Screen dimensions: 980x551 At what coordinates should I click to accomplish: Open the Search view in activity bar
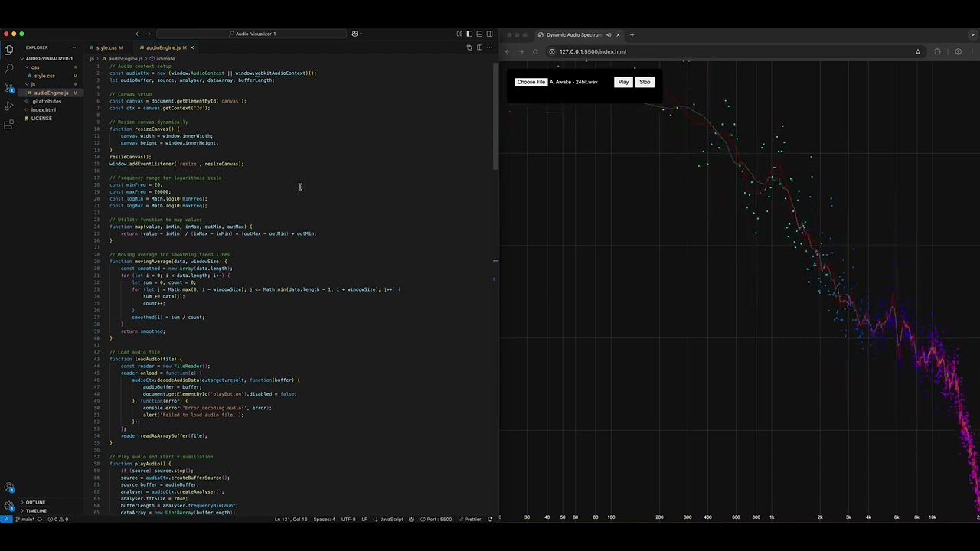coord(9,68)
